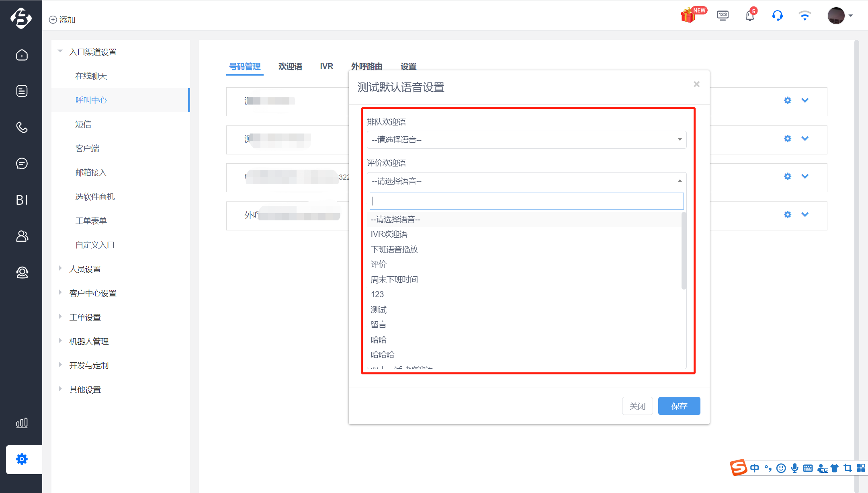
Task: Click the headset support icon
Action: 777,16
